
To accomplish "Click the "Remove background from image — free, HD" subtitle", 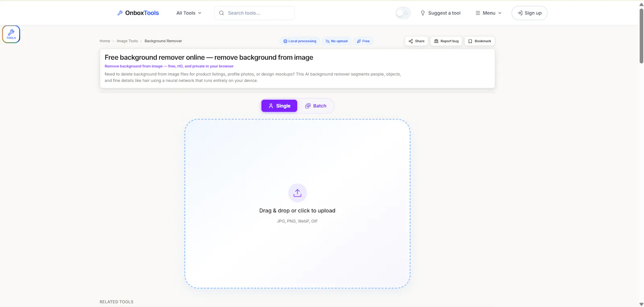I will pyautogui.click(x=169, y=66).
